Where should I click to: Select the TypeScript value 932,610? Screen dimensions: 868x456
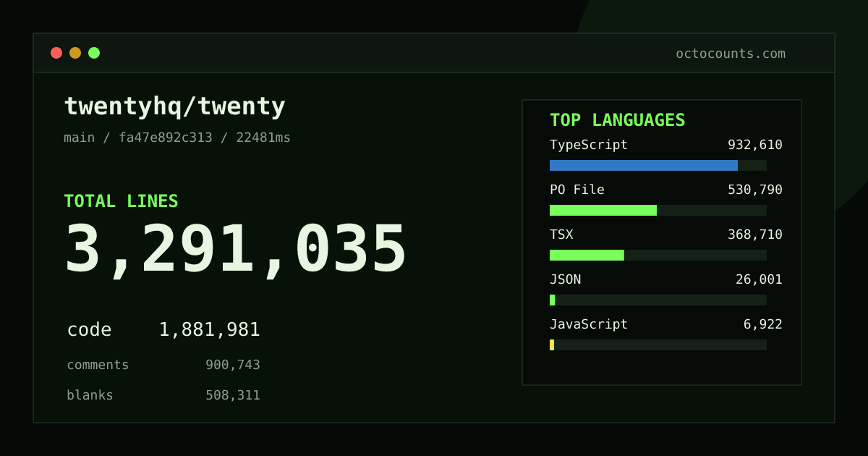(755, 145)
